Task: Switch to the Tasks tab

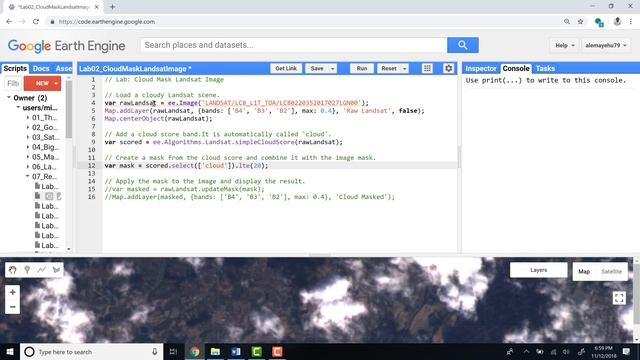Action: point(545,69)
